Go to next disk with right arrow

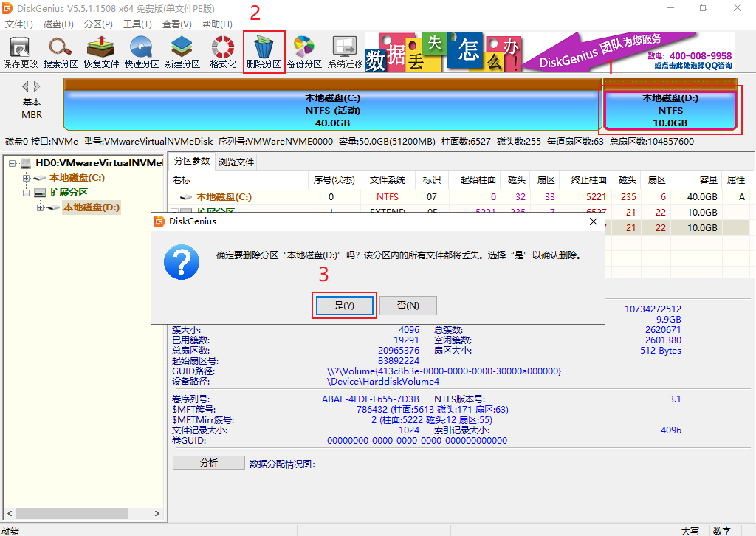click(x=37, y=87)
